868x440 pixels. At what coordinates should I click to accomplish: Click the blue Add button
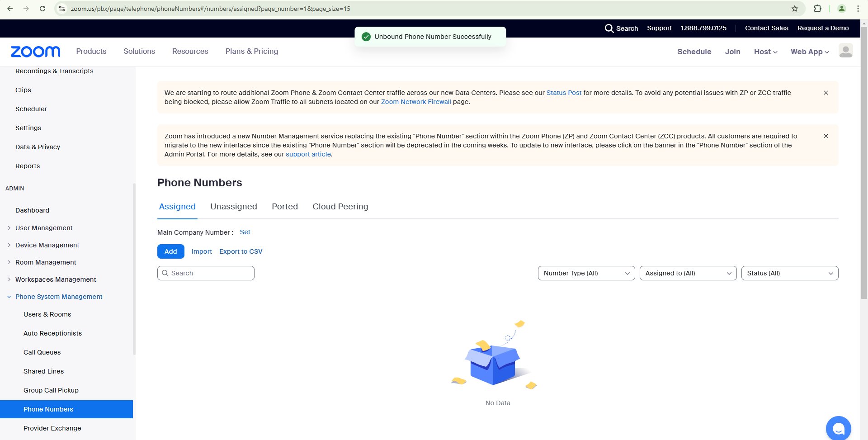pyautogui.click(x=171, y=251)
